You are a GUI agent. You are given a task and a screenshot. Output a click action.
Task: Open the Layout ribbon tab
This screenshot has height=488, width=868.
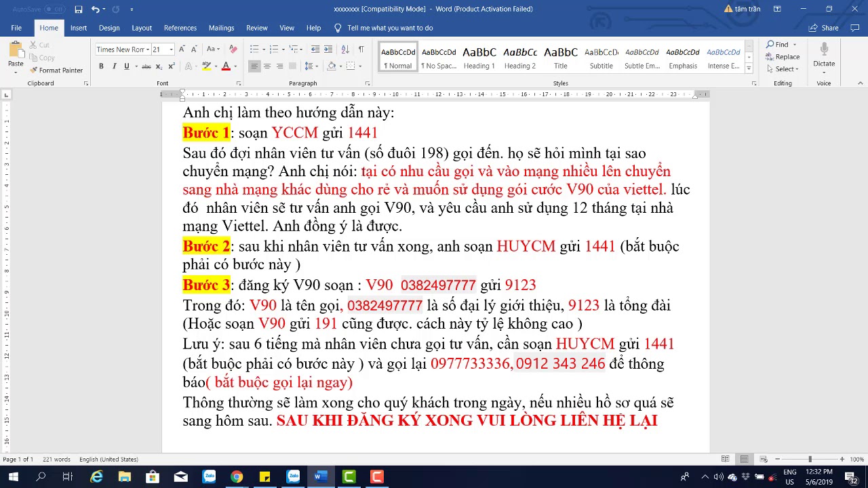pos(142,28)
